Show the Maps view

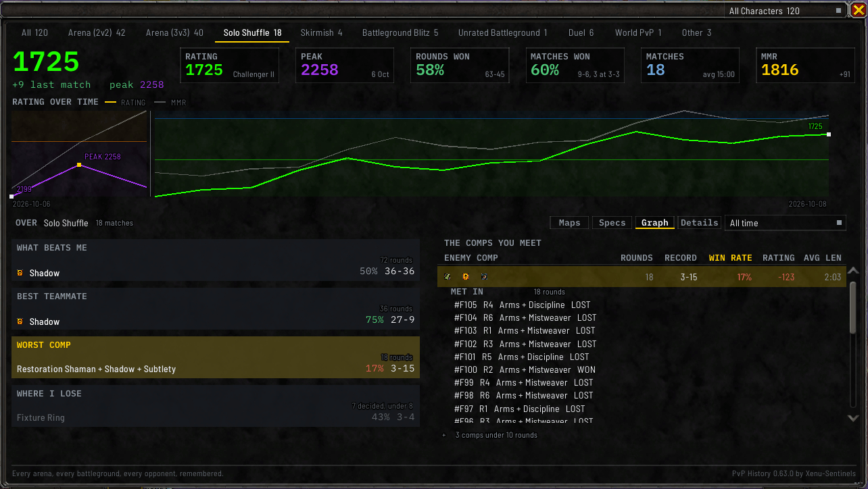pyautogui.click(x=569, y=223)
